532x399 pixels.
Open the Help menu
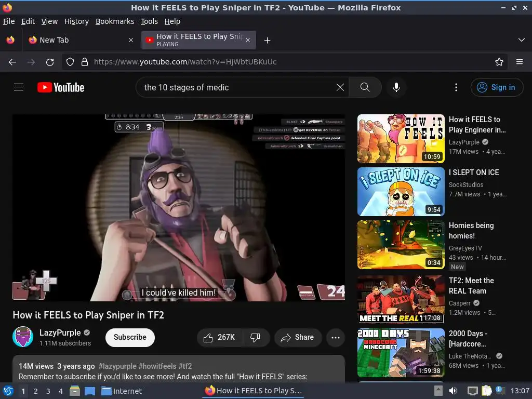172,21
